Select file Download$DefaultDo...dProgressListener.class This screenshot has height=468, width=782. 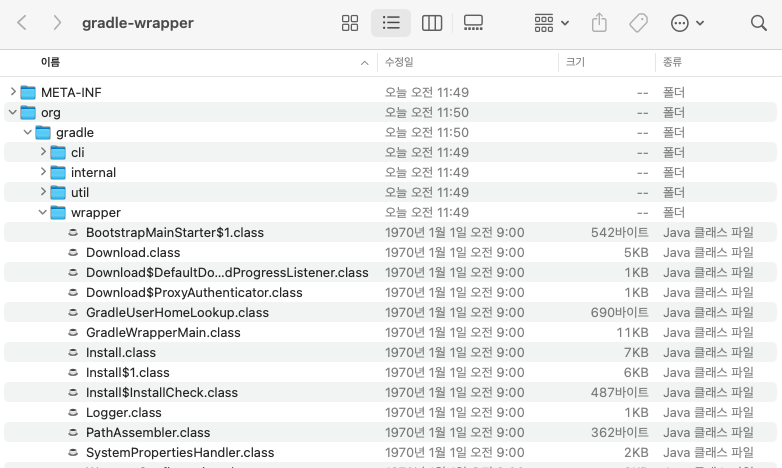(x=227, y=272)
